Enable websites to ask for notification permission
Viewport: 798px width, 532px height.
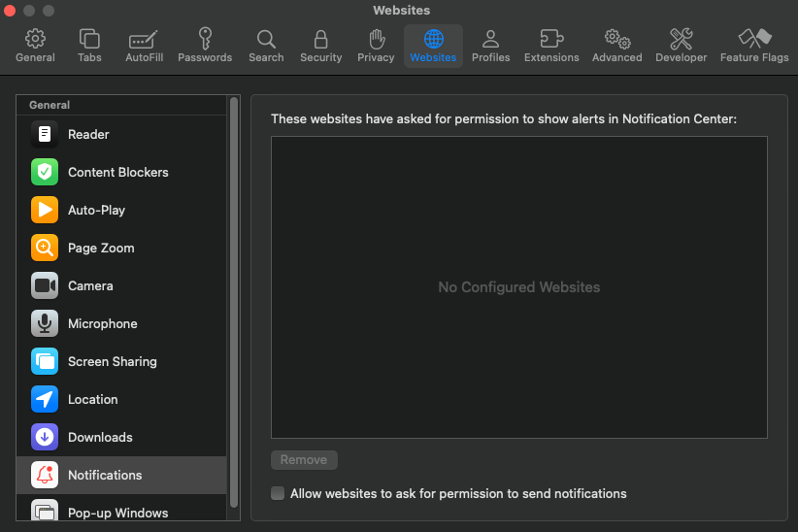point(279,493)
